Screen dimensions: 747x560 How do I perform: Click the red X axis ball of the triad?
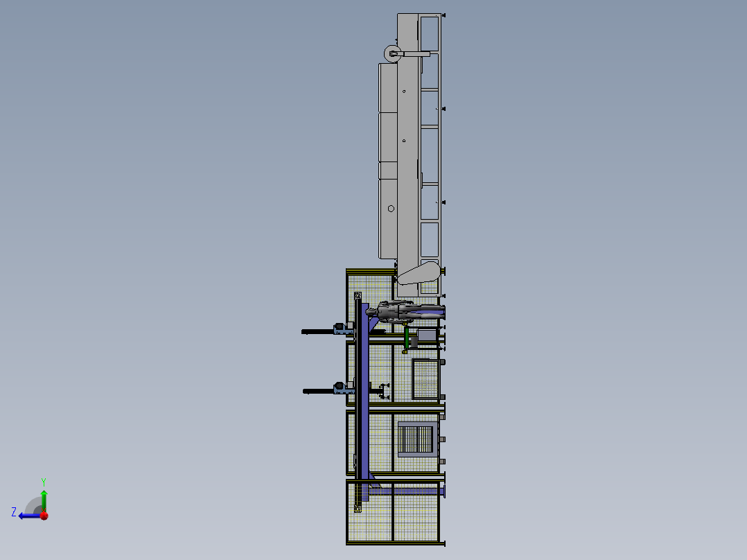(44, 516)
